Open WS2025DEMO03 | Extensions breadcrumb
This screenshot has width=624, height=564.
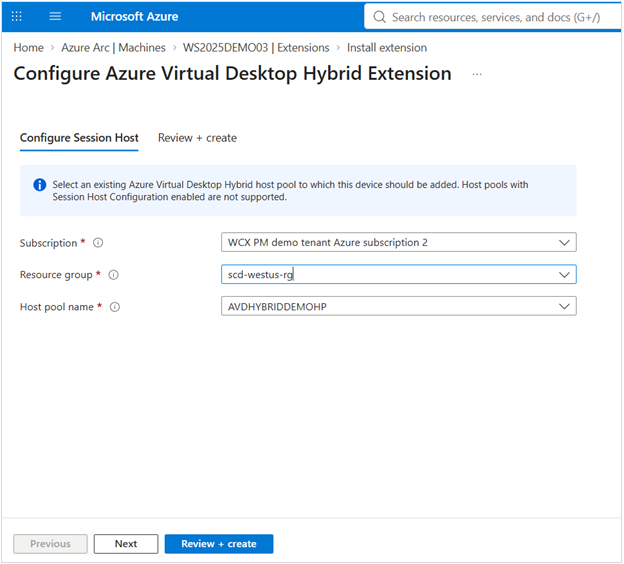click(256, 48)
